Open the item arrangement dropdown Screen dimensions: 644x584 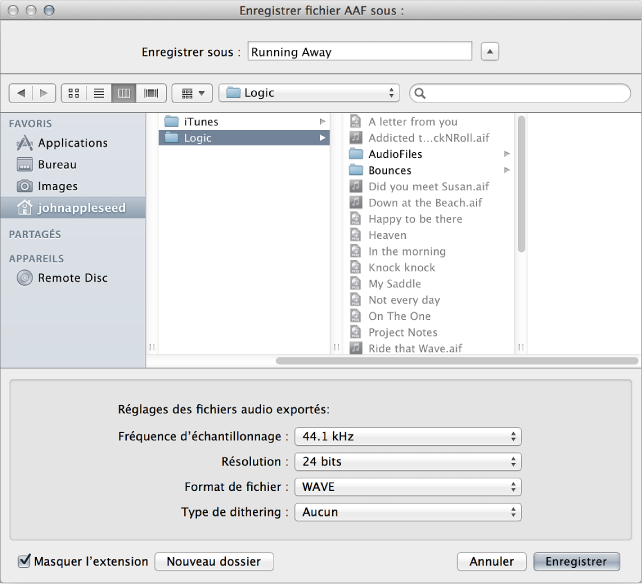(192, 93)
